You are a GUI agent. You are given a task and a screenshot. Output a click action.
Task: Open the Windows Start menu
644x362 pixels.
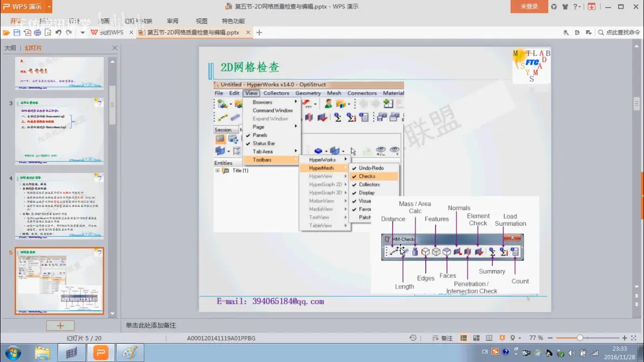tap(13, 353)
